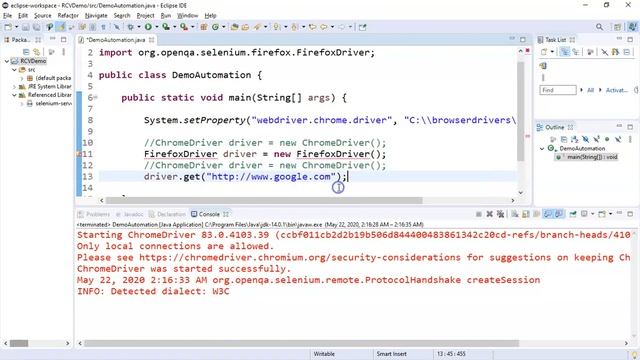The height and width of the screenshot is (360, 640).
Task: Collapse the RCVDemo project node
Action: point(7,61)
